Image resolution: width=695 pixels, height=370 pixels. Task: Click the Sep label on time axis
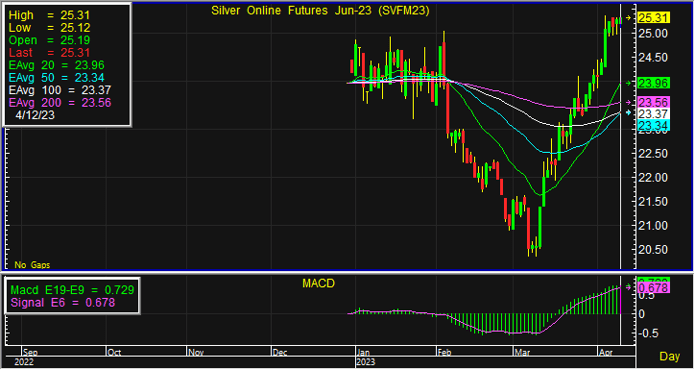(31, 353)
